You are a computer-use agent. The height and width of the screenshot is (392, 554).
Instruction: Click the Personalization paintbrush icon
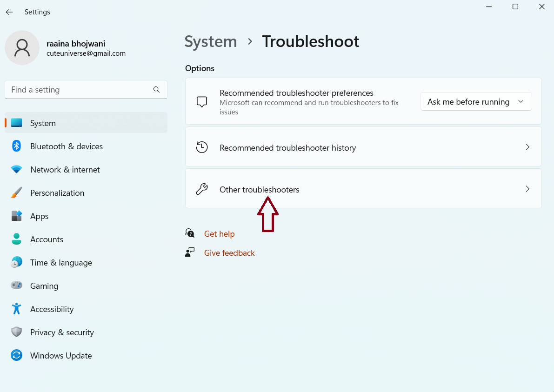click(x=17, y=193)
